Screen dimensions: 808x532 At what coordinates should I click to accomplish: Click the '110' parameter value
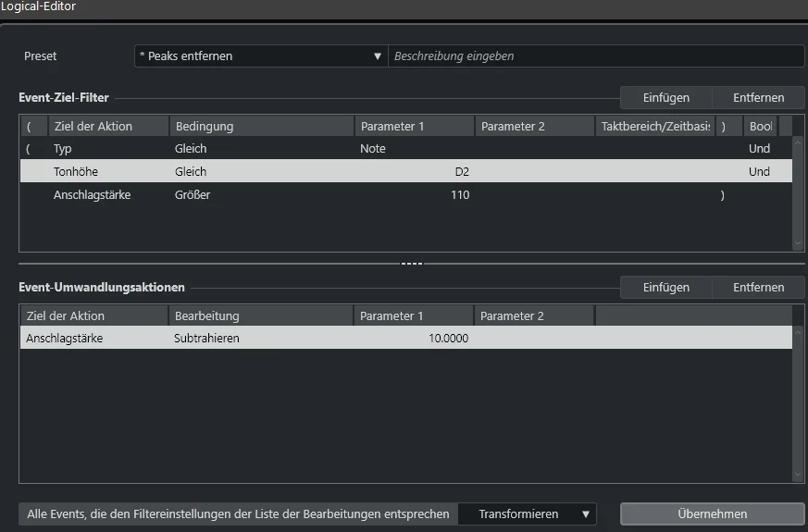click(460, 195)
